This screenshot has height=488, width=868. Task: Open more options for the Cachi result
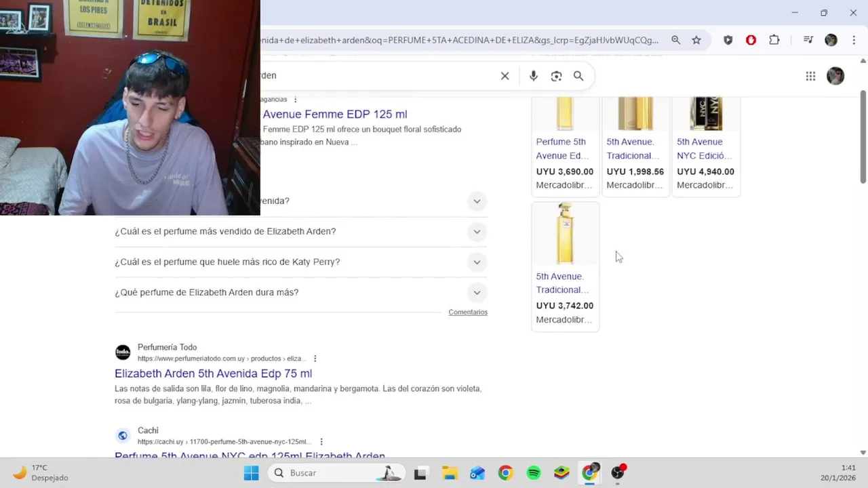pyautogui.click(x=321, y=442)
